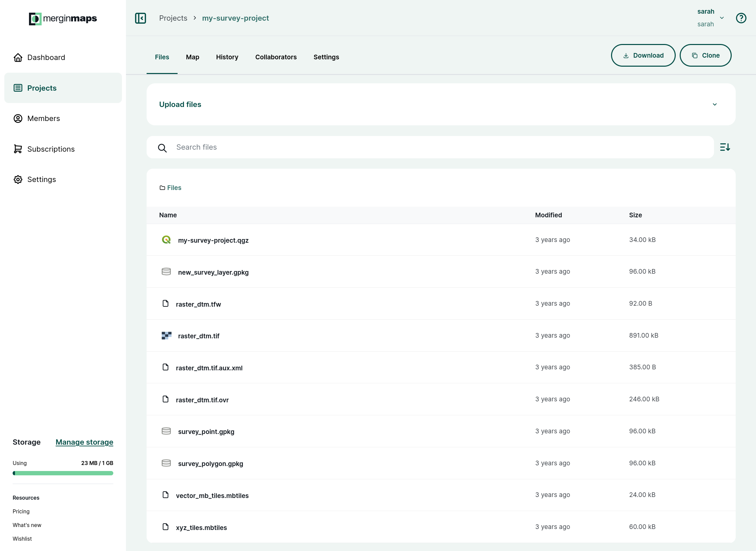
Task: Open the Manage storage link
Action: [84, 442]
